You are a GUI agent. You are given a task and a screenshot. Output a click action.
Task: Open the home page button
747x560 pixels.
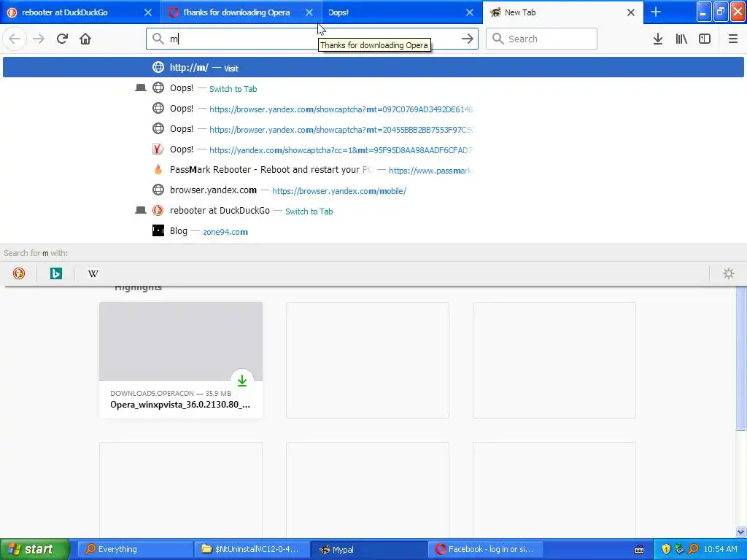(85, 39)
